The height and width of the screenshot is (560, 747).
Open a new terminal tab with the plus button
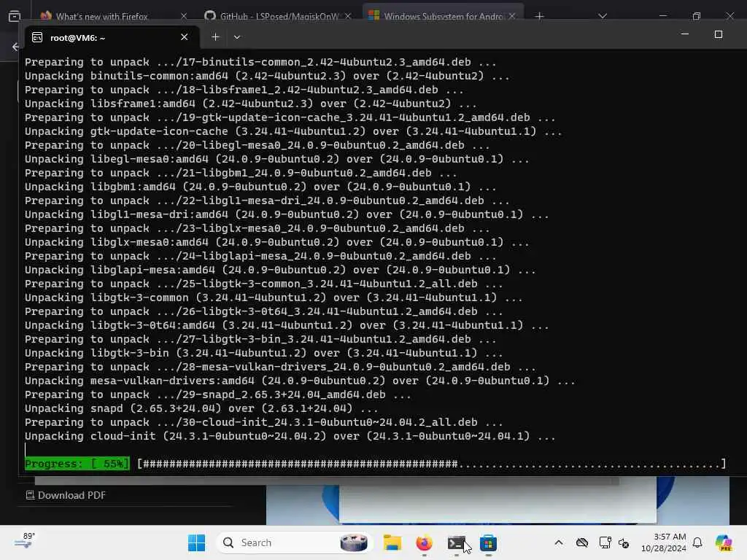pos(215,37)
